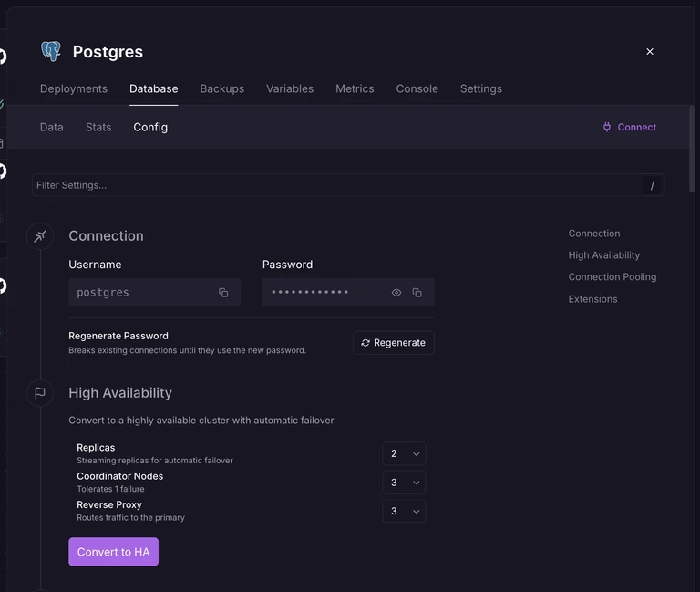
Task: Click the Connect button
Action: click(630, 127)
